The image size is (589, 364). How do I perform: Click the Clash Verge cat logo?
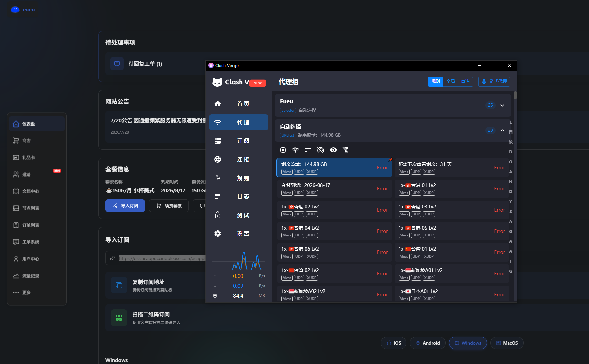pyautogui.click(x=217, y=82)
